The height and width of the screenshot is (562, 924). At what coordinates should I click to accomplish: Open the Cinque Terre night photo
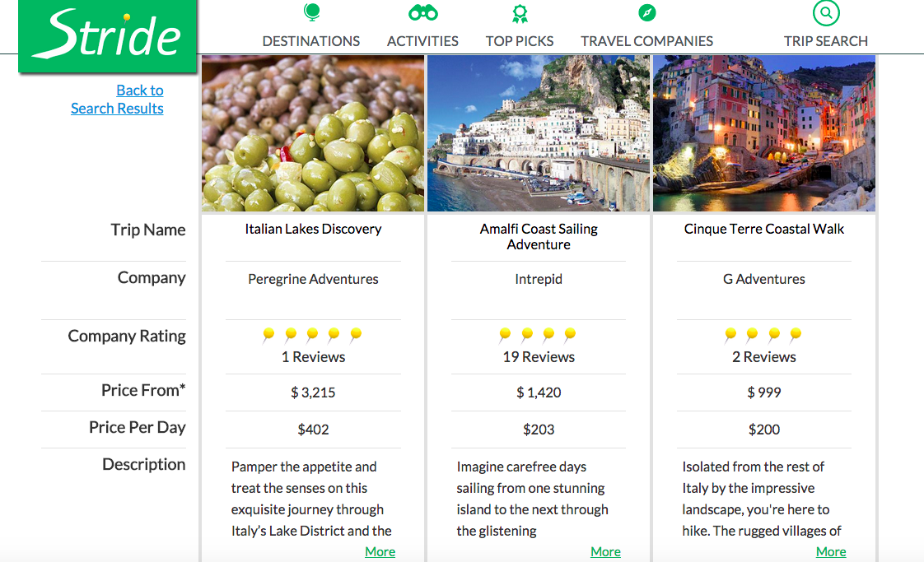click(x=764, y=133)
